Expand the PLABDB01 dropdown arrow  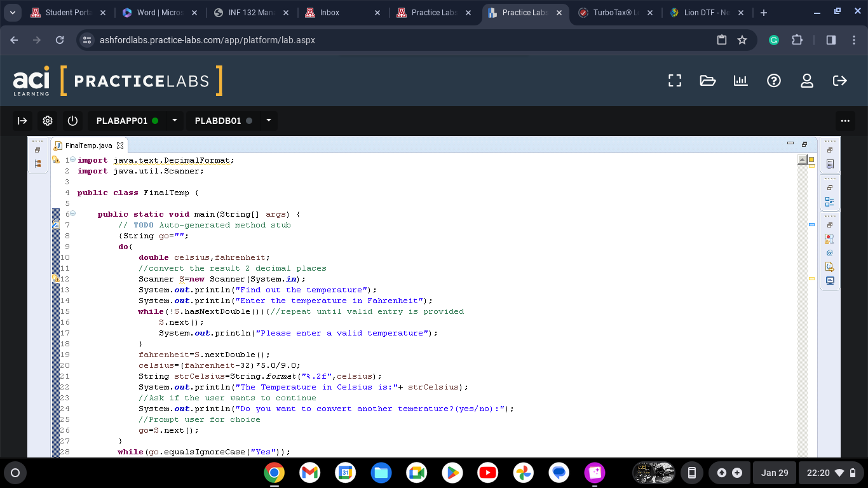click(269, 121)
